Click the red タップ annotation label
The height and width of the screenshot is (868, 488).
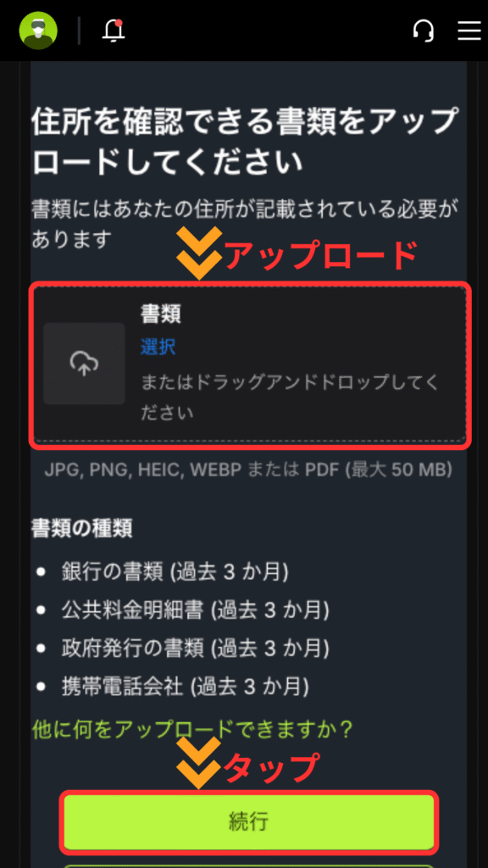tap(270, 768)
